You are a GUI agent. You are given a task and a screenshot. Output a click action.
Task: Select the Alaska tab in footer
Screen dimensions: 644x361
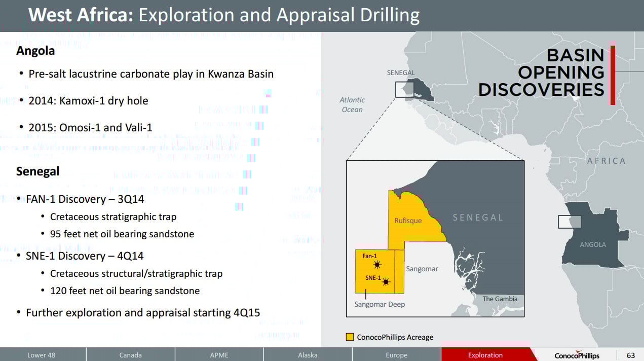pyautogui.click(x=308, y=355)
